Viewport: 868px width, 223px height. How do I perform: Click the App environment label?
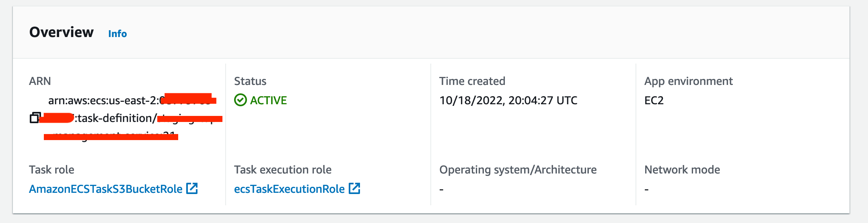[x=688, y=81]
